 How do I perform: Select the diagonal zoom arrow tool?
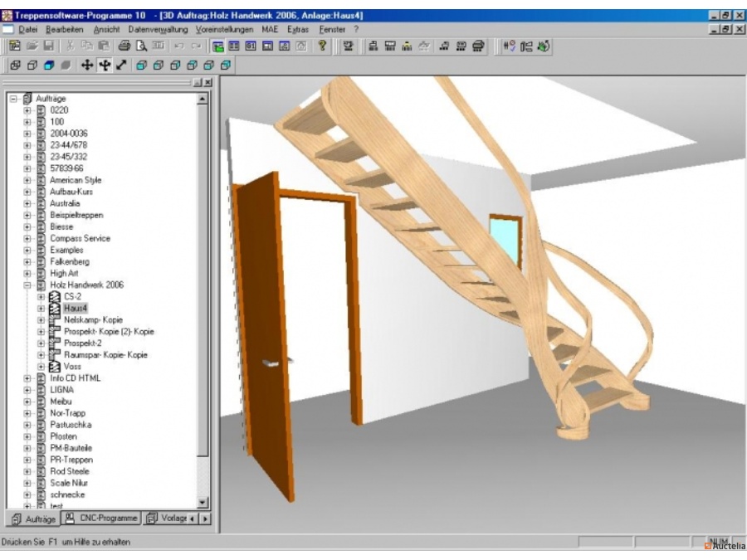coord(120,65)
